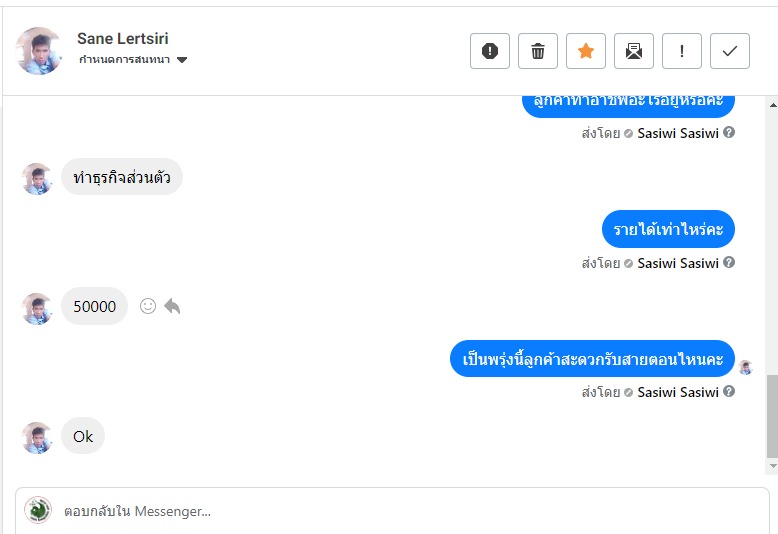Click the page avatar in reply box
The width and height of the screenshot is (778, 534).
coord(38,510)
